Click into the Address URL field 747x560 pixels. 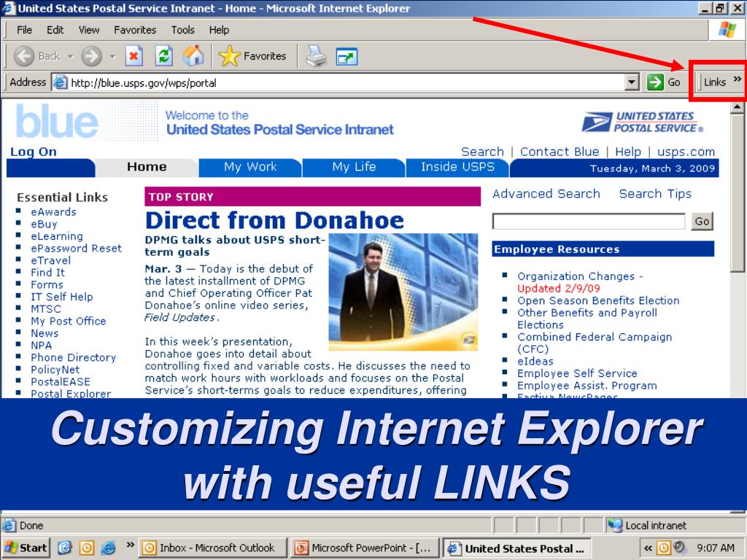coord(346,82)
